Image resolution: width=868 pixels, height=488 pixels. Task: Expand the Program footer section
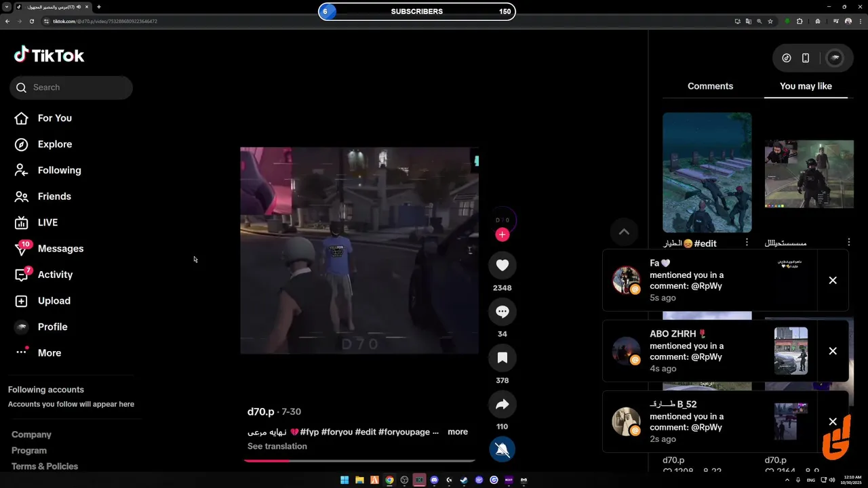(x=29, y=451)
